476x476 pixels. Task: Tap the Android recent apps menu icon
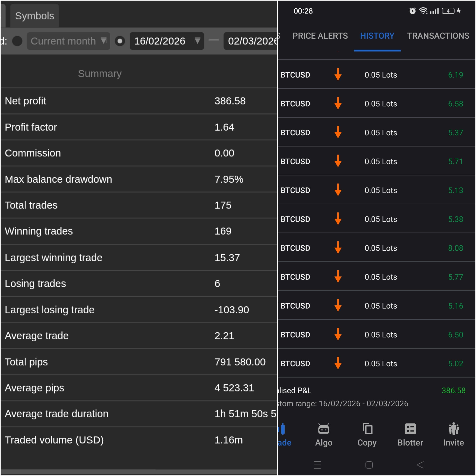pos(317,465)
